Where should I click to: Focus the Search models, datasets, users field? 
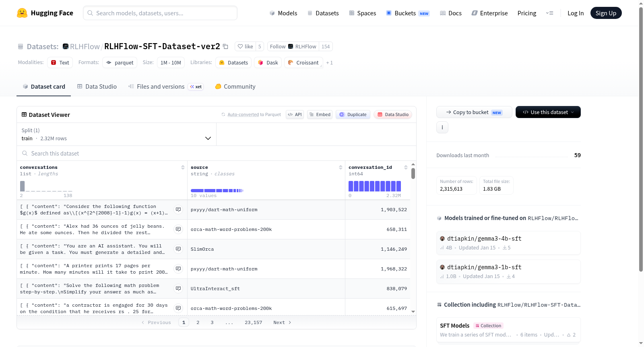point(160,13)
